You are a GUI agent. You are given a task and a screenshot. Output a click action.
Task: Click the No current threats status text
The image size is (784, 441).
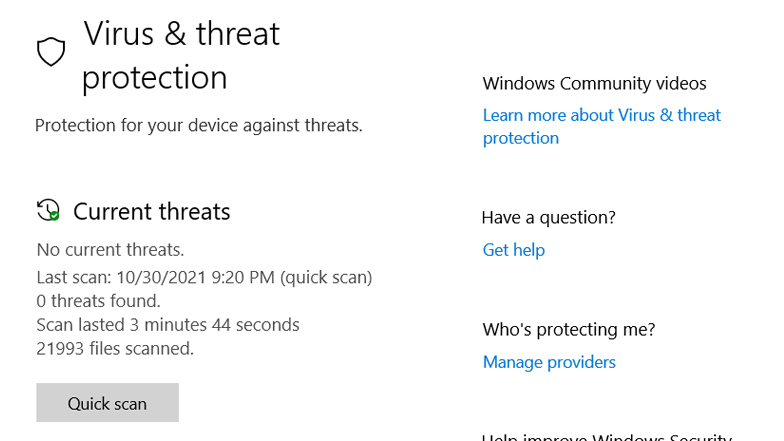tap(110, 250)
